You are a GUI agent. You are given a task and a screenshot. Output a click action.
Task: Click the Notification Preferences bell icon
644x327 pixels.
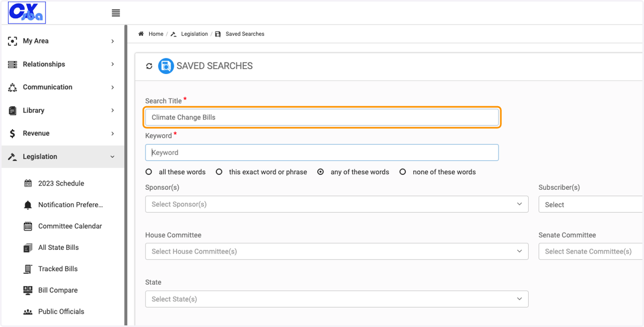[28, 205]
